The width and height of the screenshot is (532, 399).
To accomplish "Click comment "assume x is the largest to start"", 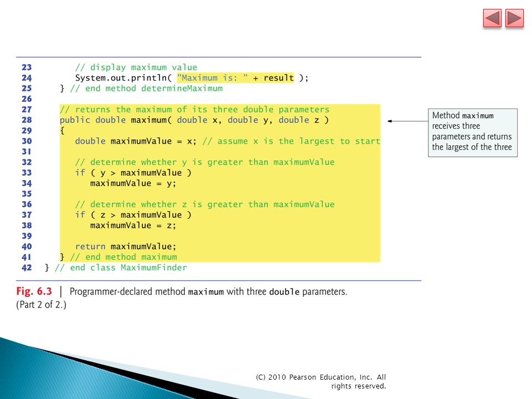I will coord(291,141).
